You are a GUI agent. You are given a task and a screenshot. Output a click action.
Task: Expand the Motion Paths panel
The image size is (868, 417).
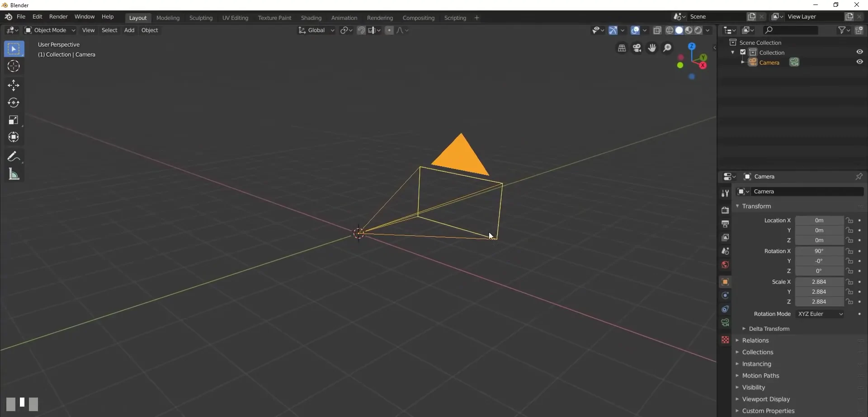[760, 376]
